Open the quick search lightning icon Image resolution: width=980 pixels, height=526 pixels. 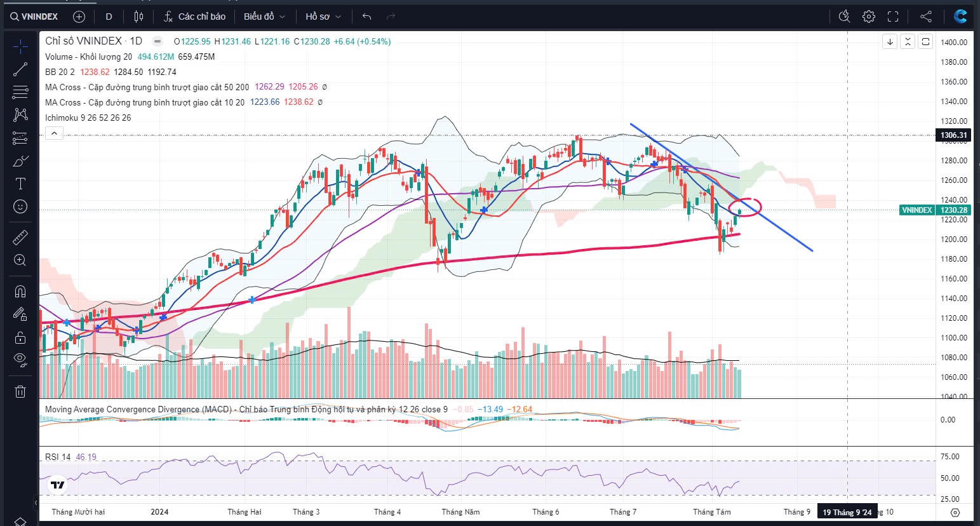(x=844, y=17)
